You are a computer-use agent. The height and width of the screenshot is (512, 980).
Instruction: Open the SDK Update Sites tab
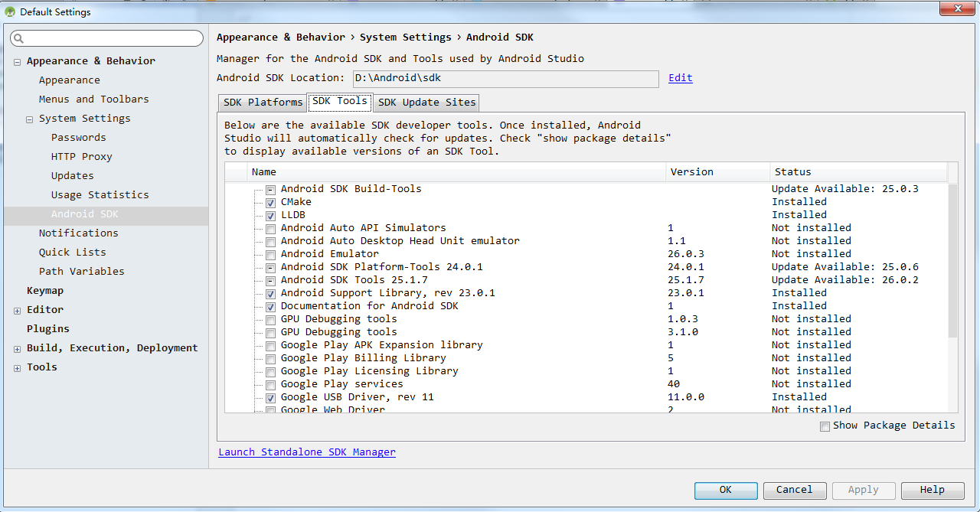coord(427,103)
